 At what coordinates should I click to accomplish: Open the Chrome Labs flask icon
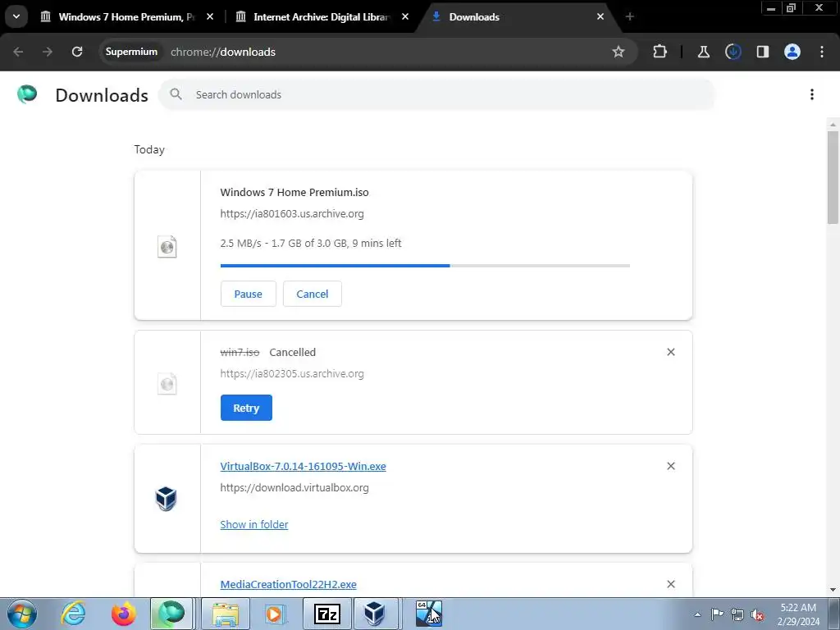click(x=703, y=52)
